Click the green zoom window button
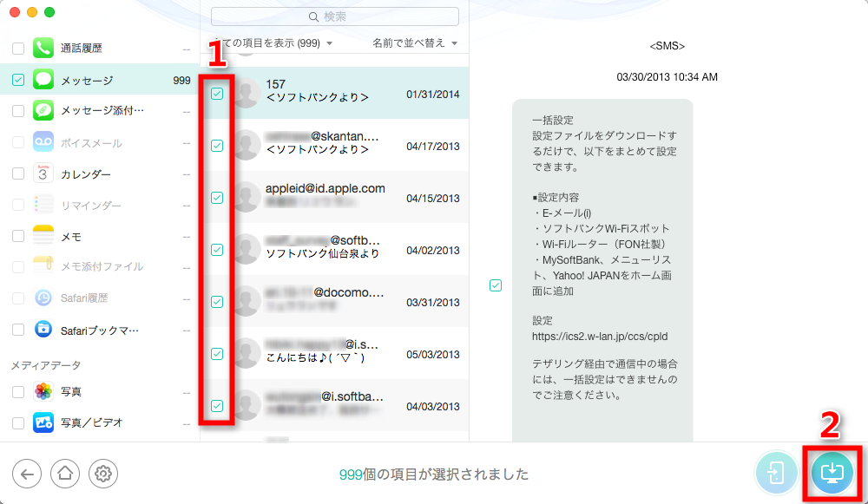The width and height of the screenshot is (868, 504). pyautogui.click(x=49, y=12)
